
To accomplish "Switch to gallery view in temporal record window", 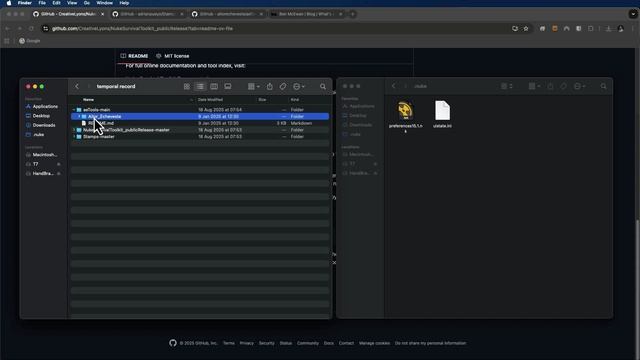I will (228, 87).
